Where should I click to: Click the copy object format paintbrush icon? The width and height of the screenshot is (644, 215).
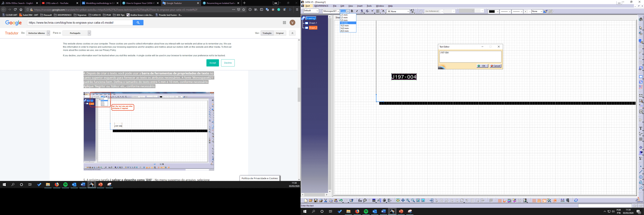[545, 11]
